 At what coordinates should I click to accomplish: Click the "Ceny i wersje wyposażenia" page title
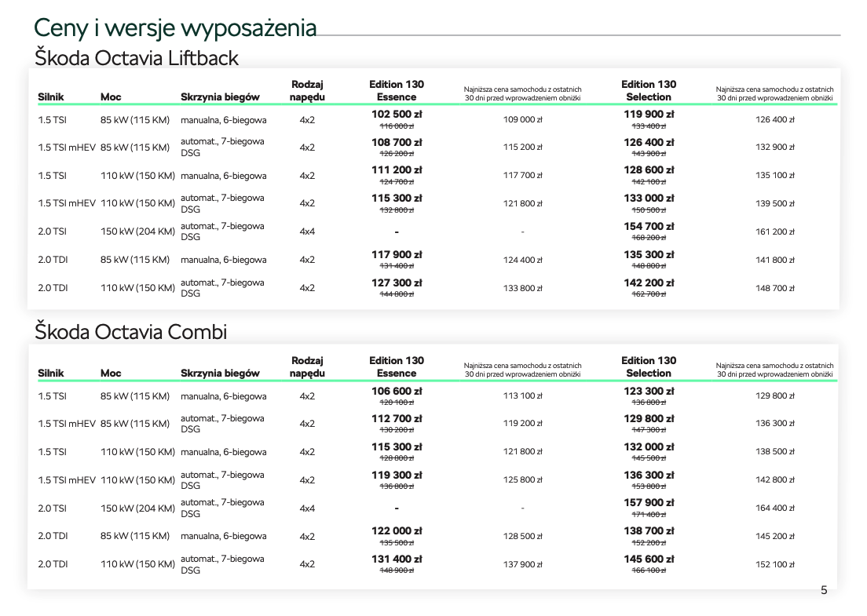pos(175,27)
